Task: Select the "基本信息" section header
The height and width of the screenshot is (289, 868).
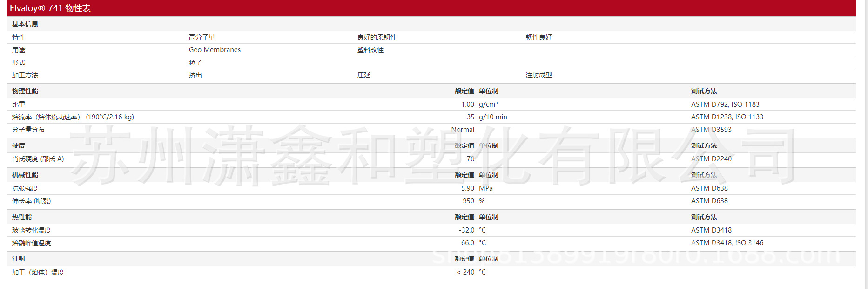Action: coord(25,24)
